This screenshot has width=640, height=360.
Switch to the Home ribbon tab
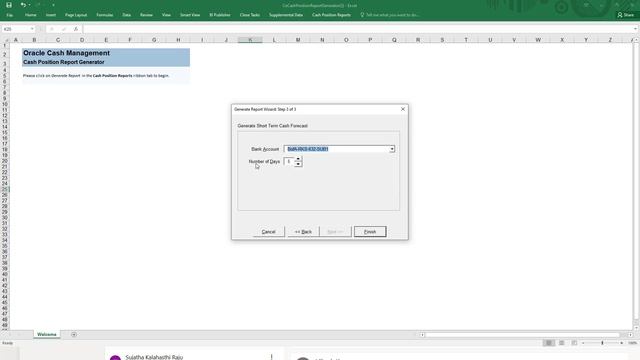[31, 15]
